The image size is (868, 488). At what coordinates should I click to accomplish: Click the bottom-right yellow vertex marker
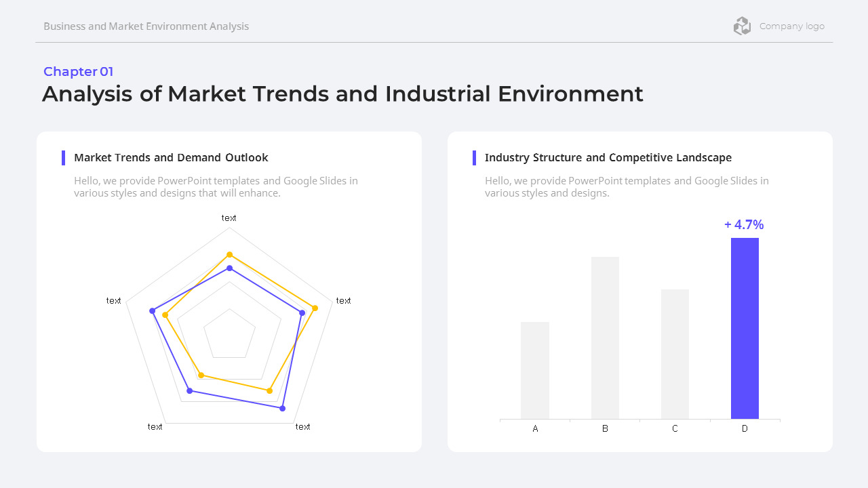(x=269, y=390)
